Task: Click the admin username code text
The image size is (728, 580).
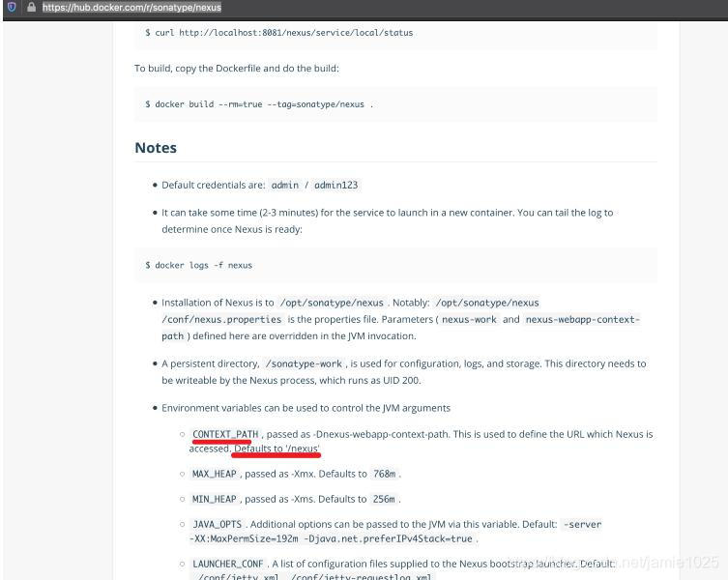Action: pos(284,185)
